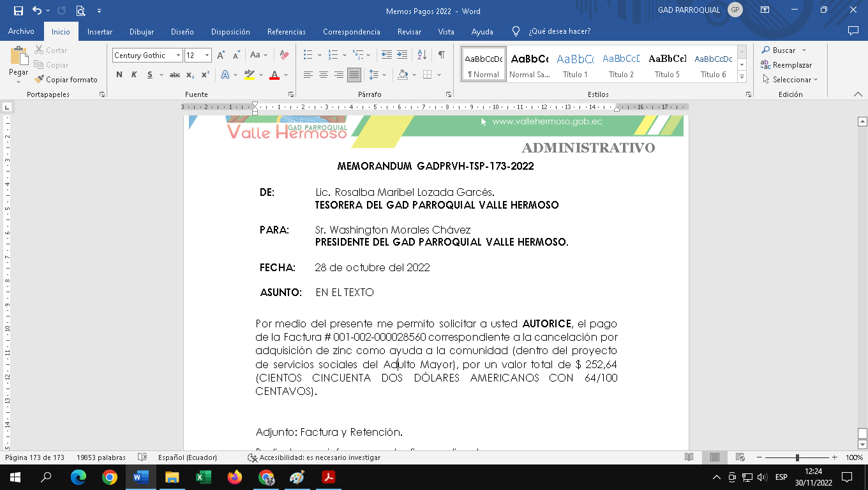This screenshot has width=868, height=490.
Task: Click the bullet list icon
Action: click(308, 56)
